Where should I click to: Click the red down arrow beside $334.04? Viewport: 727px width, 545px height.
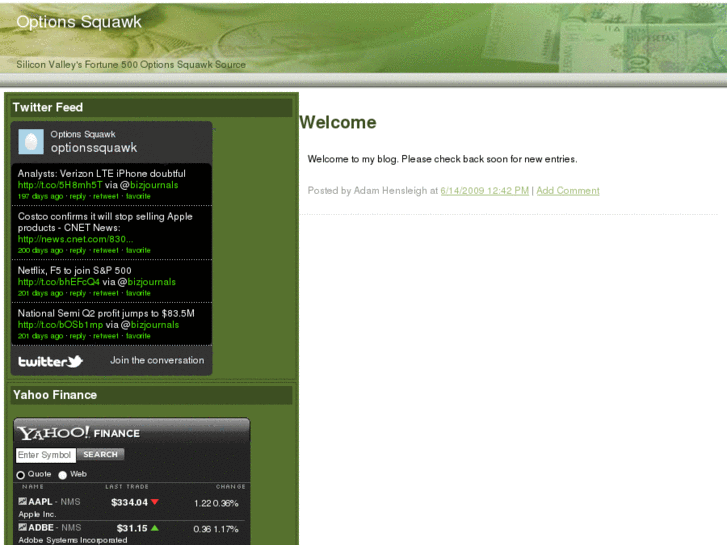(155, 502)
